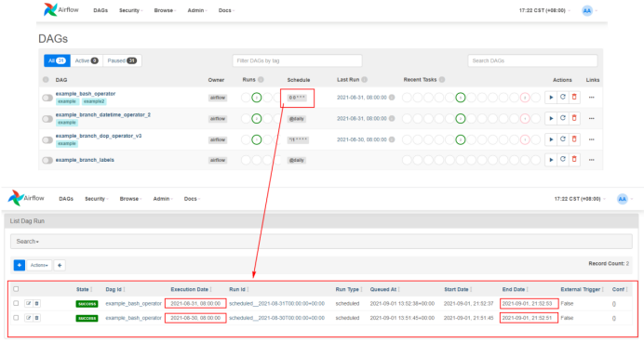The image size is (644, 343).
Task: Trigger example_branch_labels with play icon
Action: pyautogui.click(x=551, y=160)
